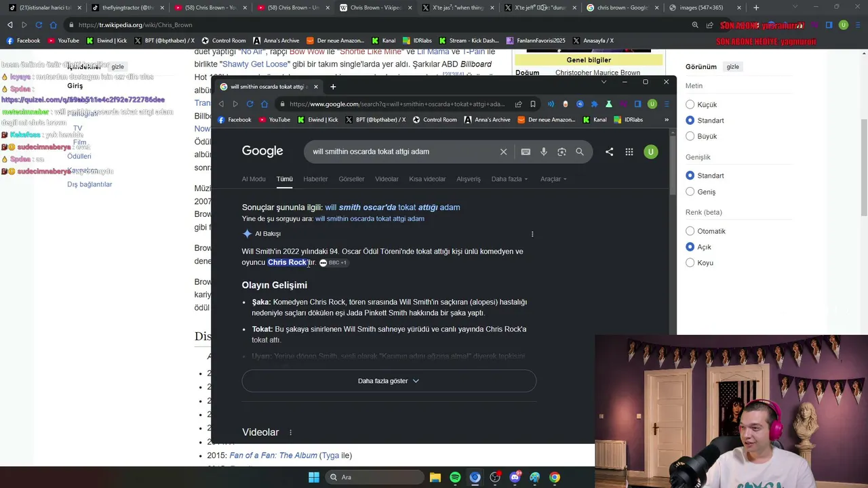Open the BBC +1 source chip
The width and height of the screenshot is (868, 488).
(333, 262)
